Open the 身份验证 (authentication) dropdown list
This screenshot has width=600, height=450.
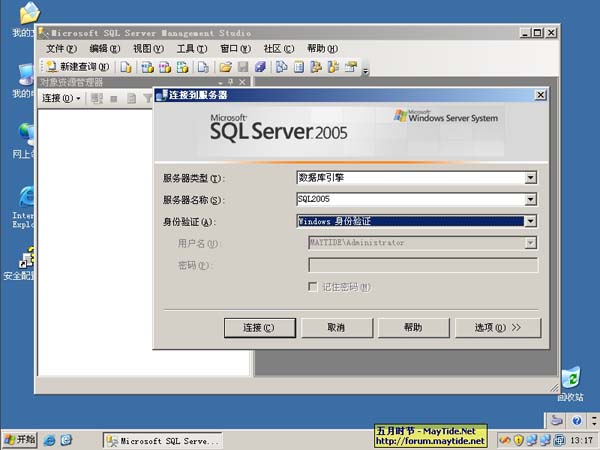pyautogui.click(x=531, y=222)
